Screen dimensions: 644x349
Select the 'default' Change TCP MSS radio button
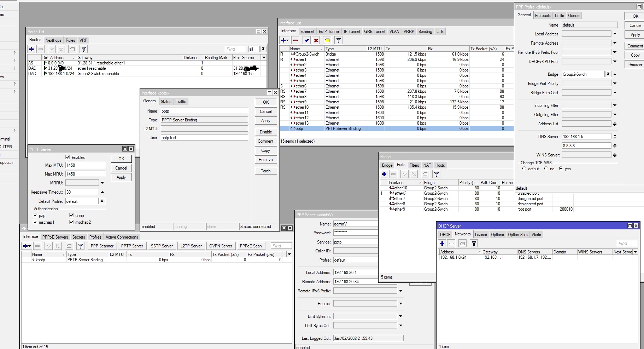coord(524,169)
